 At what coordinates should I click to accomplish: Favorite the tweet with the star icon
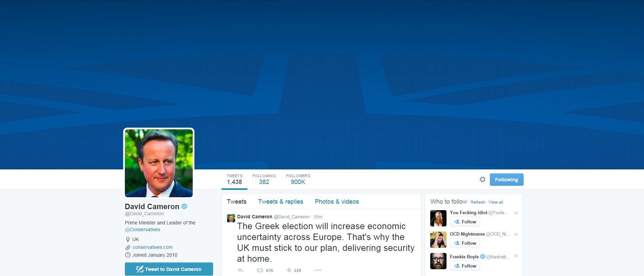coord(289,270)
